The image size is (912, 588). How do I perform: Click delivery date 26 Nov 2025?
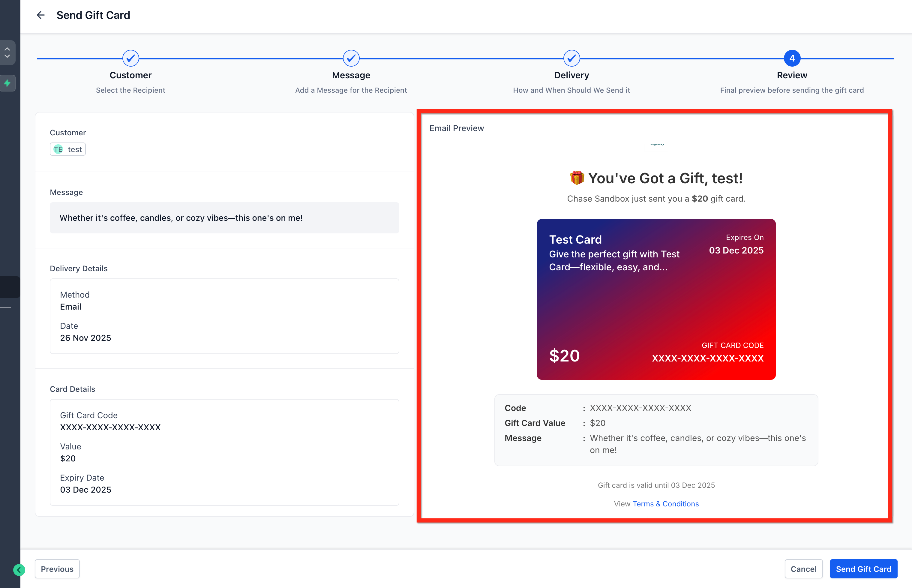(x=85, y=338)
